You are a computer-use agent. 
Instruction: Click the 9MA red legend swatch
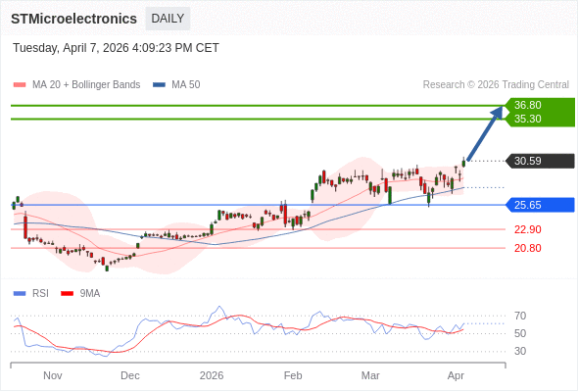coord(67,294)
